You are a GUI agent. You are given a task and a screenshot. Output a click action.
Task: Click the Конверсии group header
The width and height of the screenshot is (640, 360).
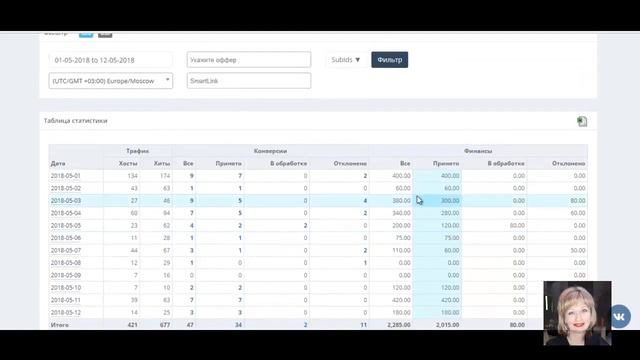[270, 151]
